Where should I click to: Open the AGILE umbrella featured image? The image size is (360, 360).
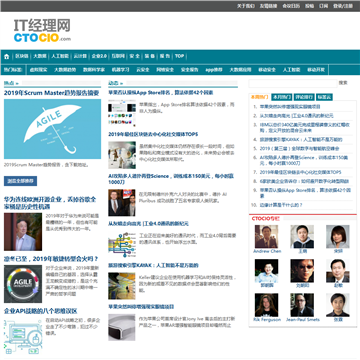pos(52,129)
